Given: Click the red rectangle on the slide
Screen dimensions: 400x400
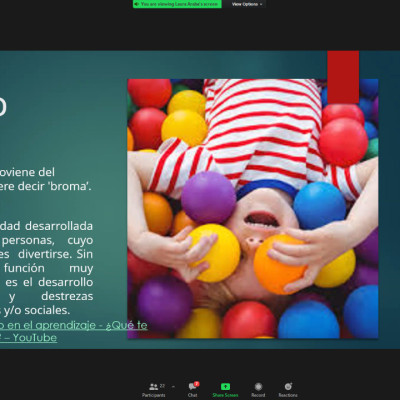Looking at the screenshot, I should pos(343,77).
